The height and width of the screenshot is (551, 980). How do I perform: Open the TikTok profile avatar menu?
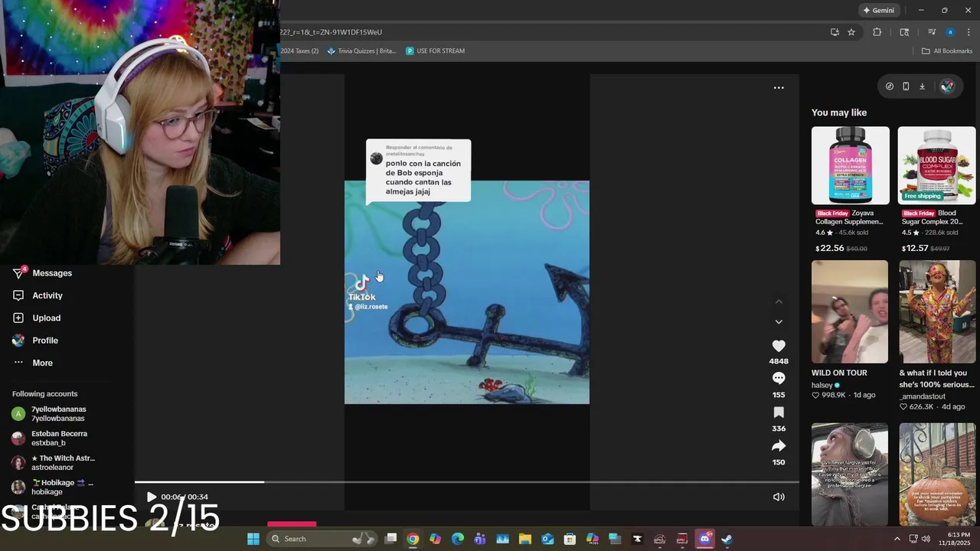[x=947, y=86]
